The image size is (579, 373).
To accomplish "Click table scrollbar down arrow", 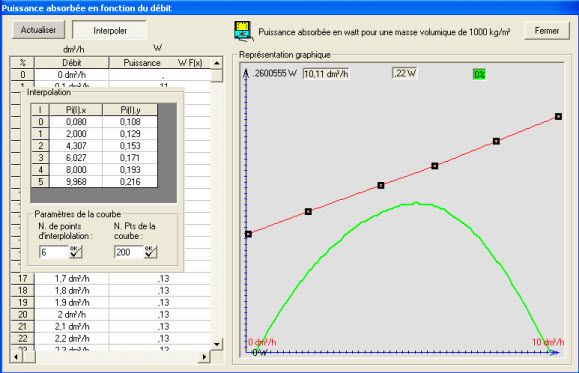I will pyautogui.click(x=217, y=344).
